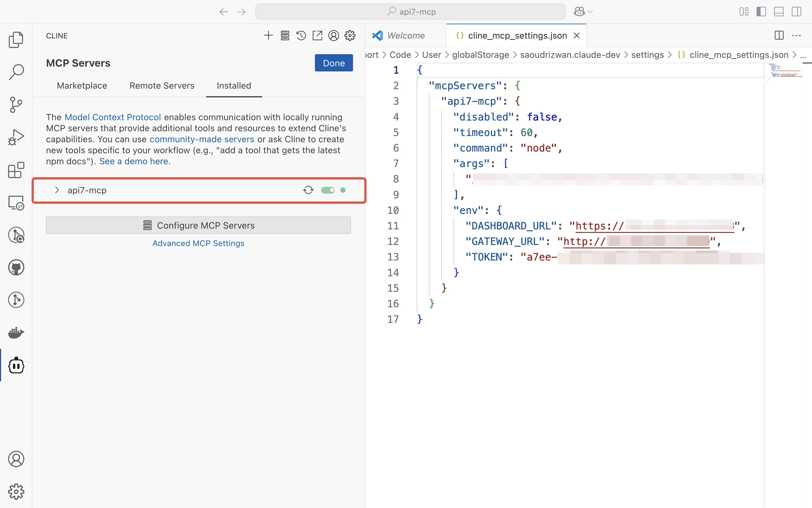Open the GitHub view in activity bar
812x508 pixels.
coord(16,268)
